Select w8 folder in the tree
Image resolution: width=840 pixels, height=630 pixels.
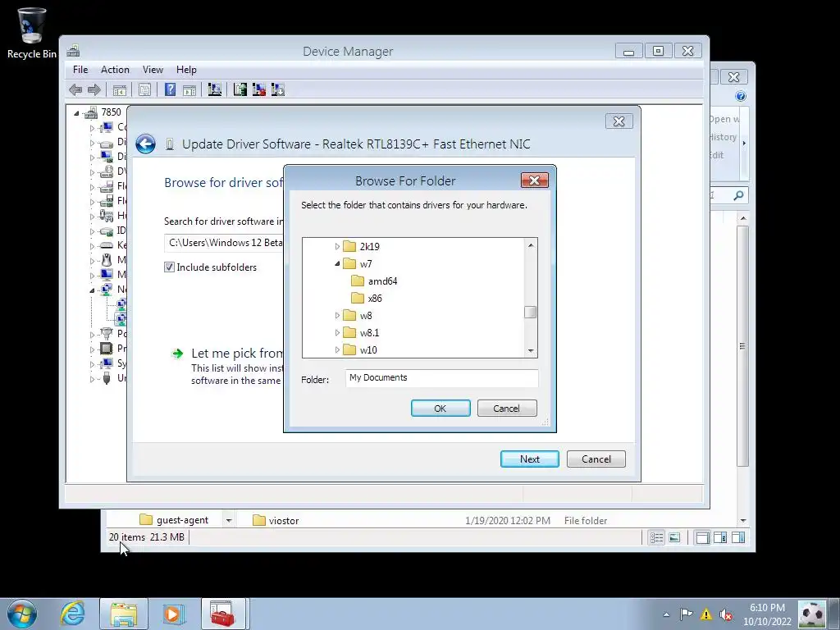tap(366, 316)
